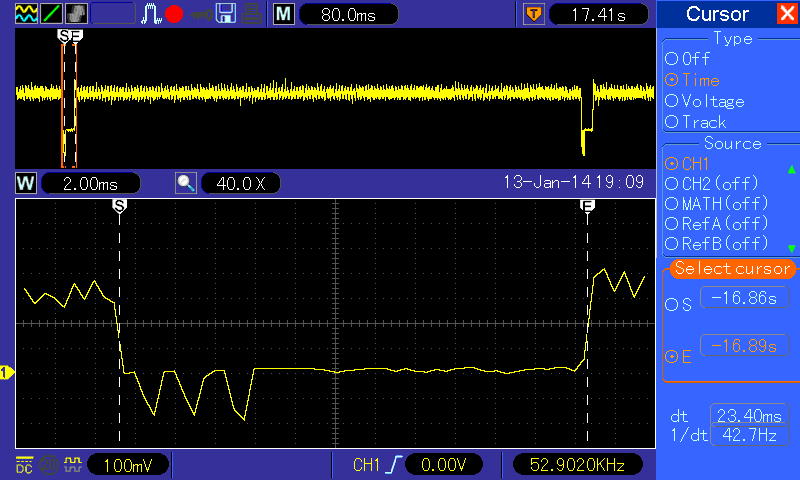The width and height of the screenshot is (800, 480).
Task: Click the Select cursor button
Action: click(732, 268)
